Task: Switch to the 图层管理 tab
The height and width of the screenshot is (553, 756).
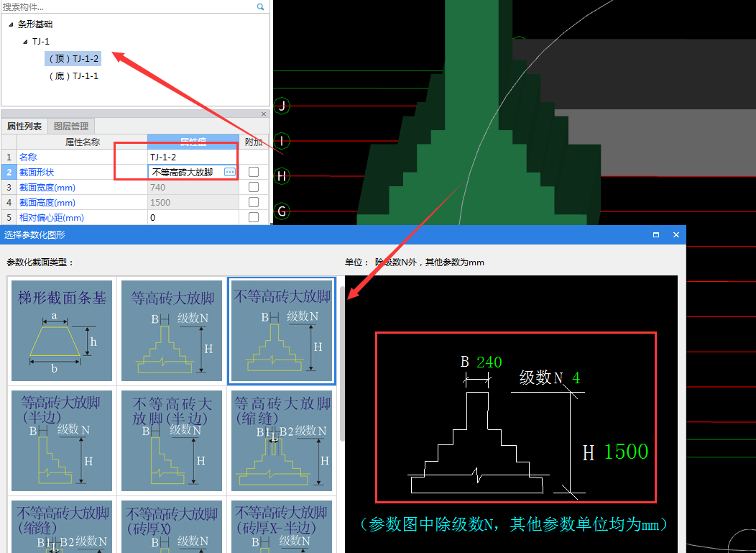Action: (71, 127)
